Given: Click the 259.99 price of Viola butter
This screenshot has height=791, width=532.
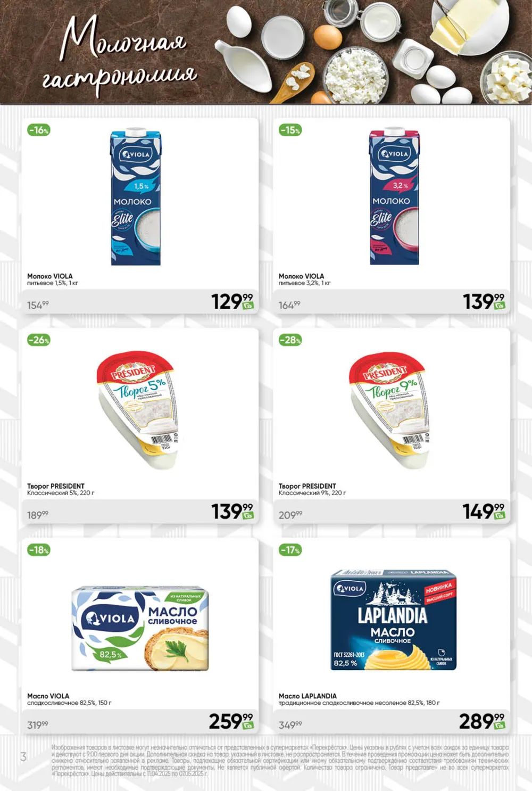Looking at the screenshot, I should (231, 721).
